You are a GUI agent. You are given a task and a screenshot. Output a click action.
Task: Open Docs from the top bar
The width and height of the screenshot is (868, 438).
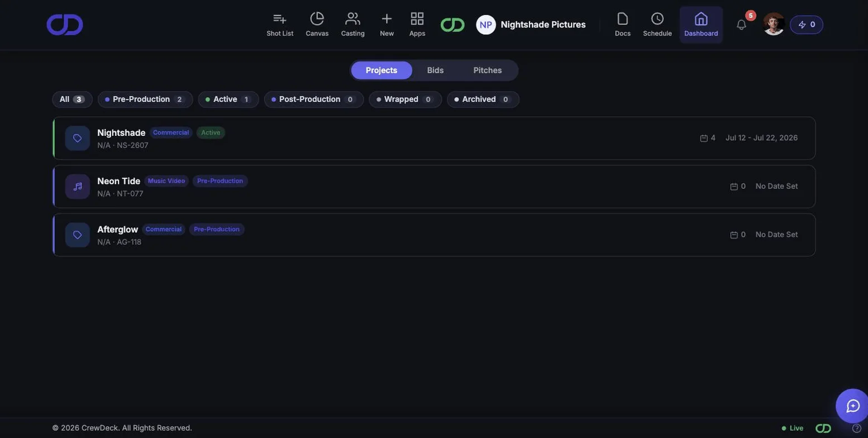pos(623,25)
